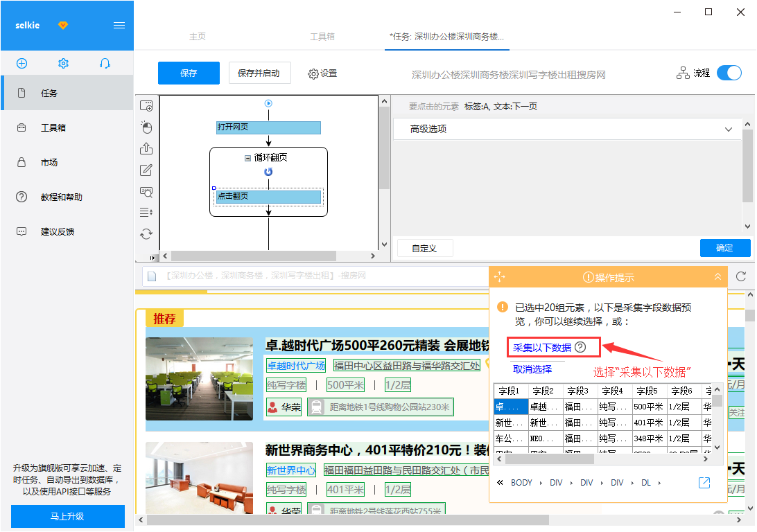Click the move icon on 操作提示 panel
Viewport: 757px width, 532px height.
coord(500,277)
